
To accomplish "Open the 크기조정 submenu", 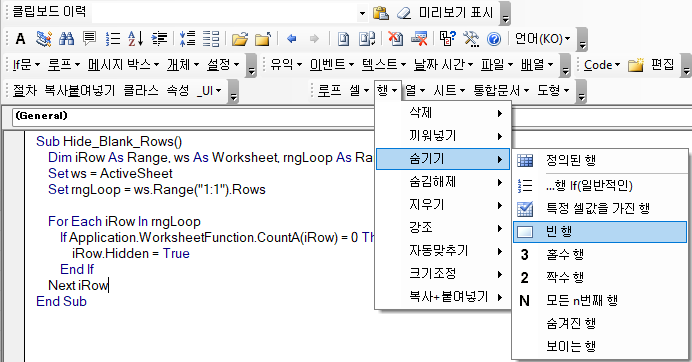I will [x=443, y=273].
